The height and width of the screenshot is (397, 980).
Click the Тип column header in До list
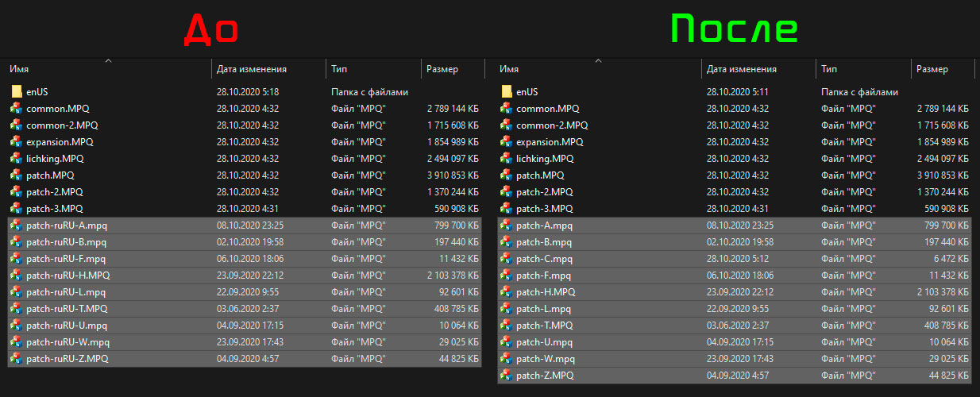[x=340, y=70]
